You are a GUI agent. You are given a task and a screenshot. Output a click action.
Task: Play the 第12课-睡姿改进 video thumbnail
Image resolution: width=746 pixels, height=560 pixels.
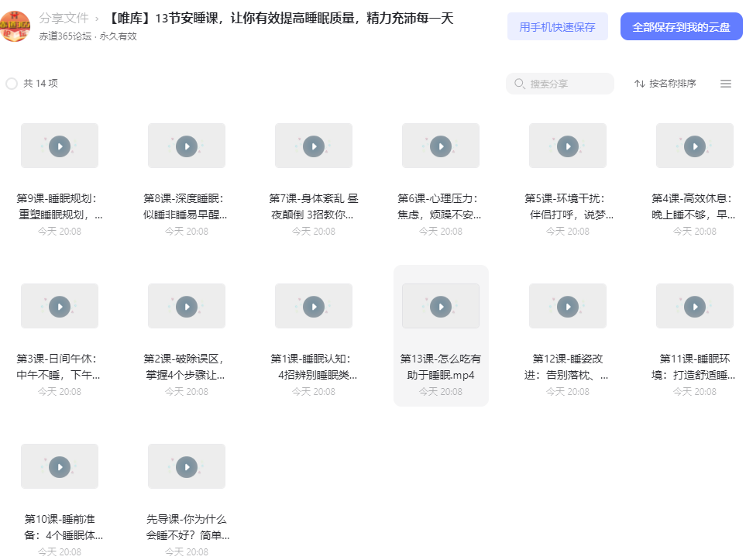tap(568, 306)
